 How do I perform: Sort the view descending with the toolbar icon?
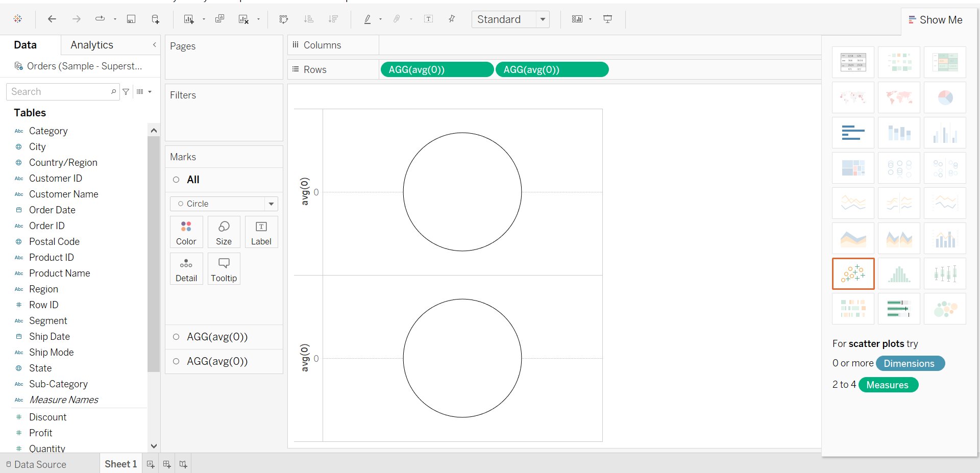[333, 19]
